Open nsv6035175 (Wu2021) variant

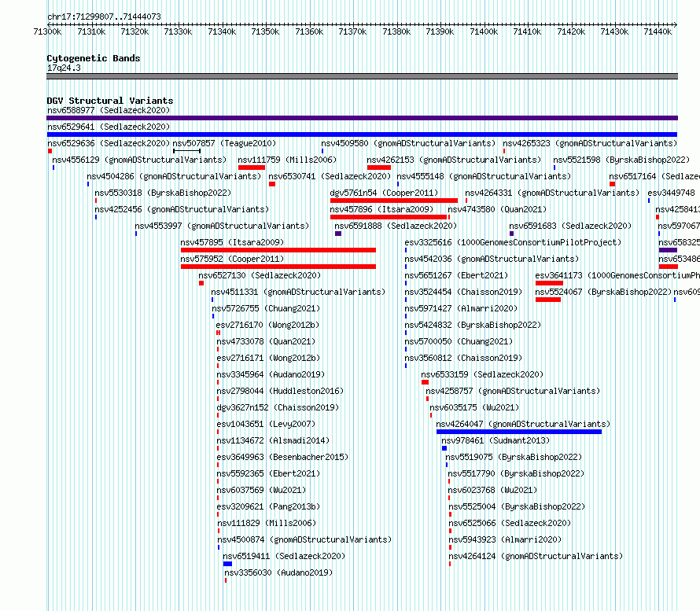(x=474, y=407)
